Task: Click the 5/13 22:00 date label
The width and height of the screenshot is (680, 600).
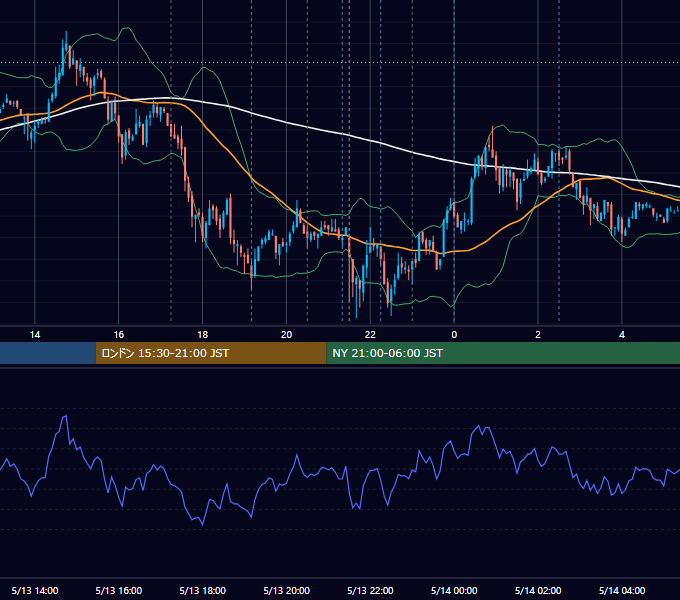Action: (370, 590)
